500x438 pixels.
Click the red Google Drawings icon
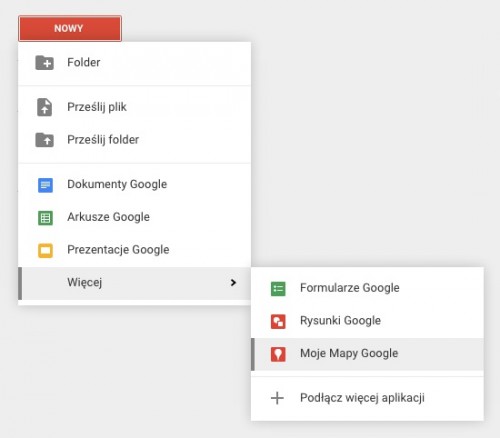point(278,321)
